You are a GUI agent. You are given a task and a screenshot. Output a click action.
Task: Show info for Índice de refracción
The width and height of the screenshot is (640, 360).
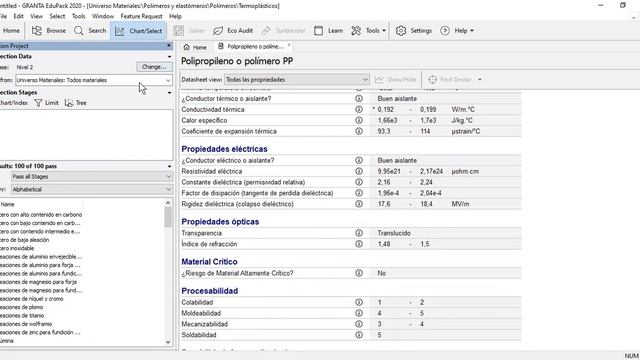[x=359, y=244]
